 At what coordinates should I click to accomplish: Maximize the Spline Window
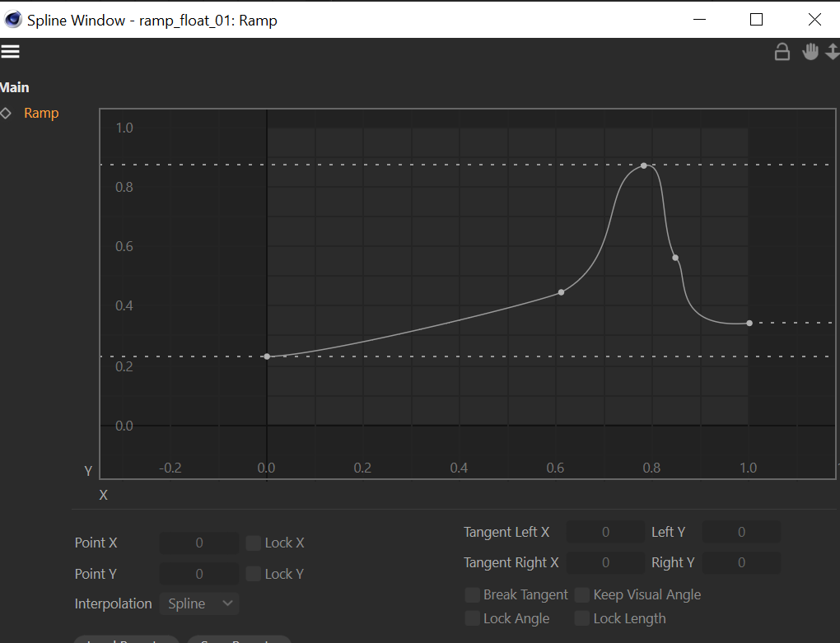click(x=757, y=20)
